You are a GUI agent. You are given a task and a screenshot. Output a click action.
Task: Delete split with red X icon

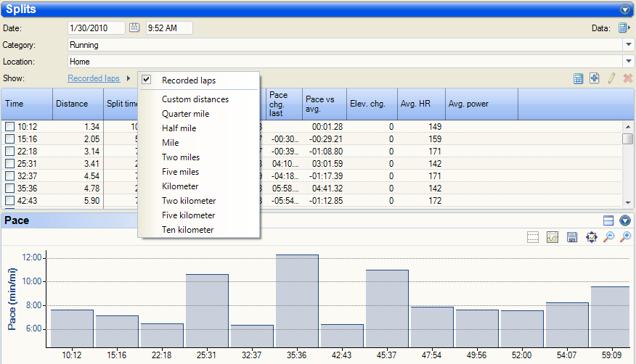627,78
